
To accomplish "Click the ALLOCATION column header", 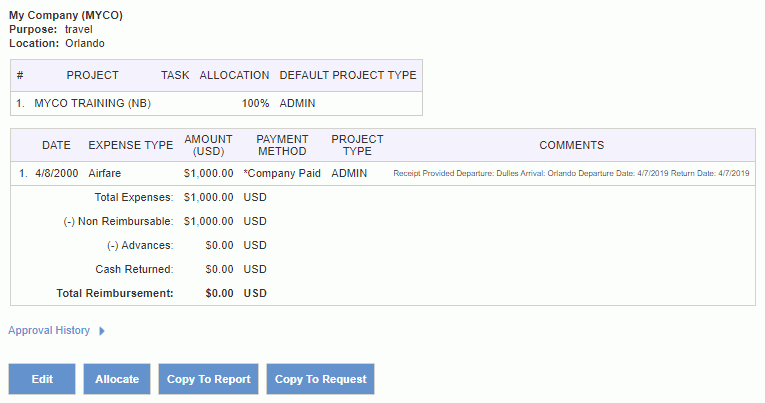I will 234,75.
